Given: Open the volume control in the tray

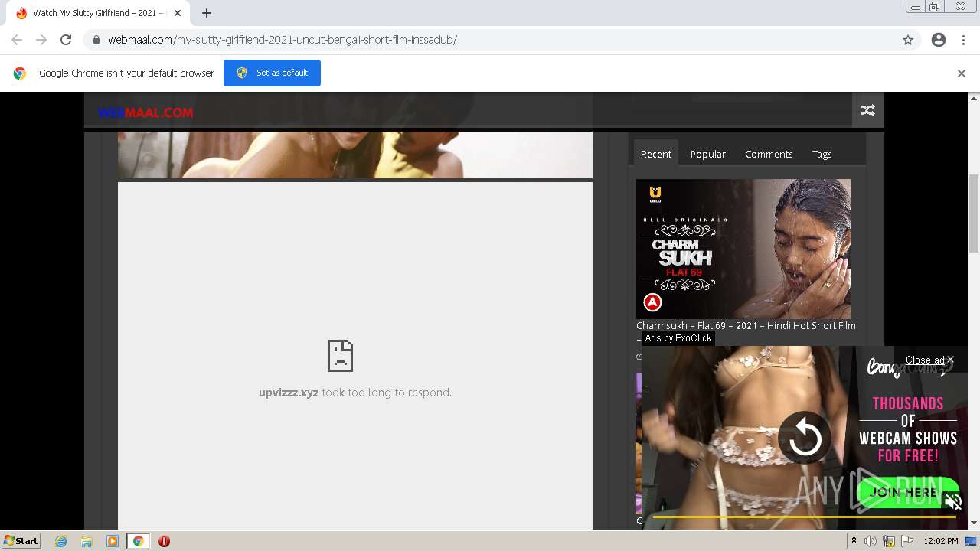Looking at the screenshot, I should coord(871,541).
